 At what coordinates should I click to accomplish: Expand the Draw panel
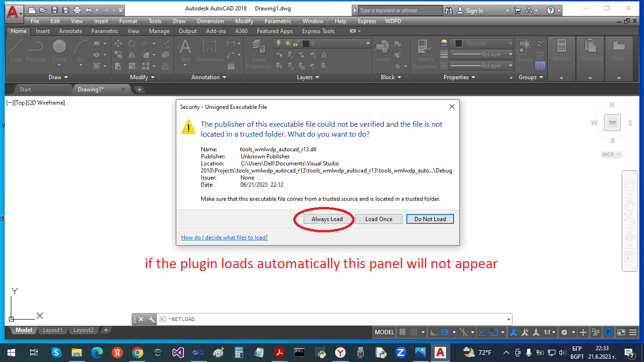[58, 77]
